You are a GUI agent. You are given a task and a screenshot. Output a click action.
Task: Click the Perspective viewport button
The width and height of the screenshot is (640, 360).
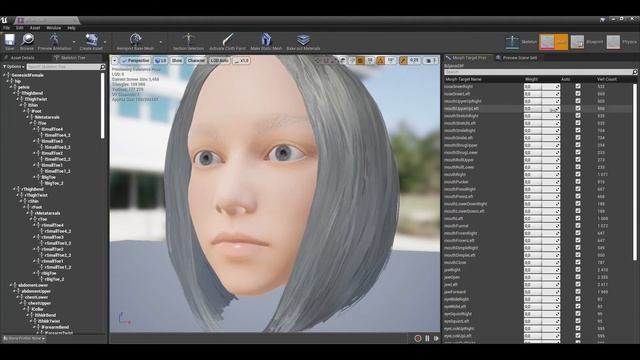[135, 60]
